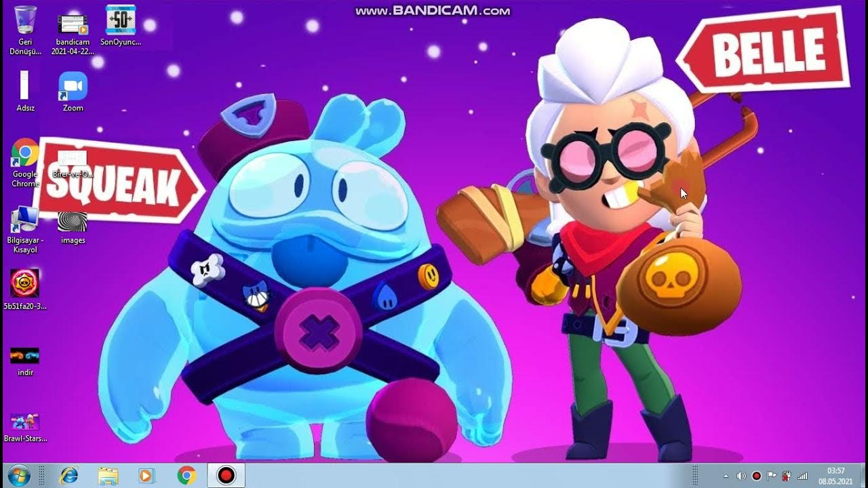The image size is (868, 488).
Task: Switch to Bandicam recorder in the taskbar
Action: (225, 475)
